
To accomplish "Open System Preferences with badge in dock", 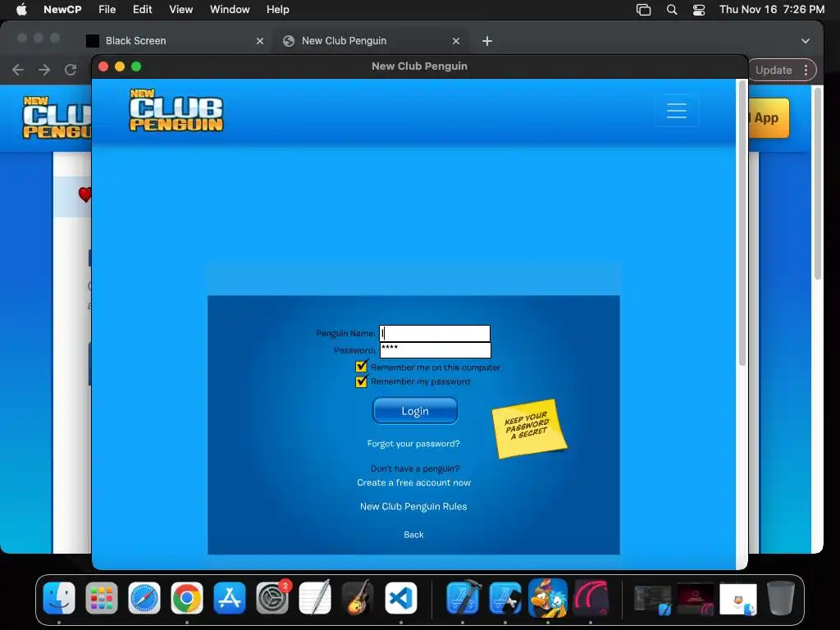I will click(x=272, y=598).
